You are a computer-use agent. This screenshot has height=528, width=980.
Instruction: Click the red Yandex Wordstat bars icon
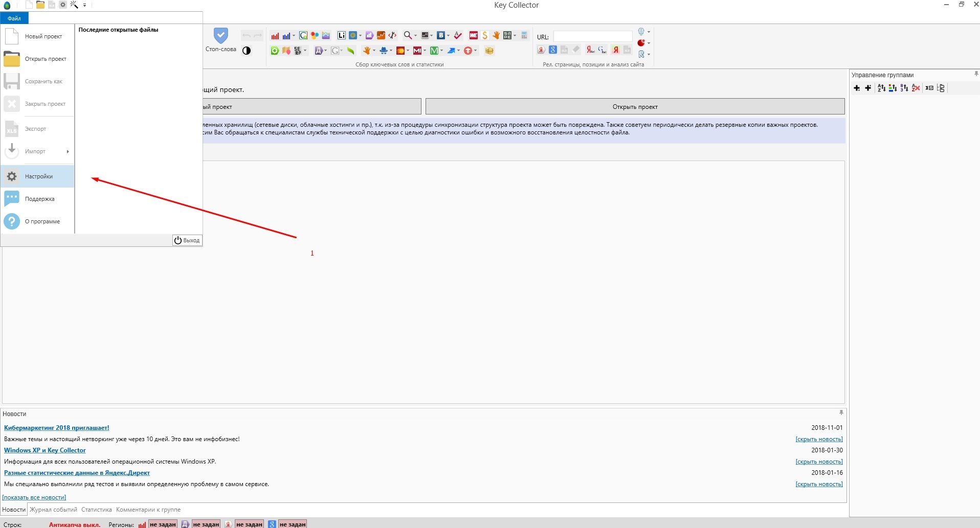click(275, 36)
